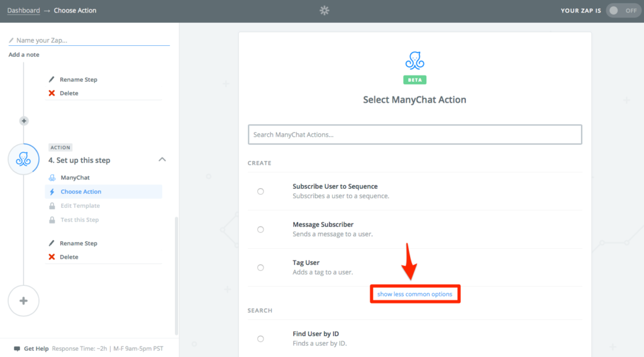Click the lock icon beside Test this Step
Screen dimensions: 644x357
click(52, 220)
